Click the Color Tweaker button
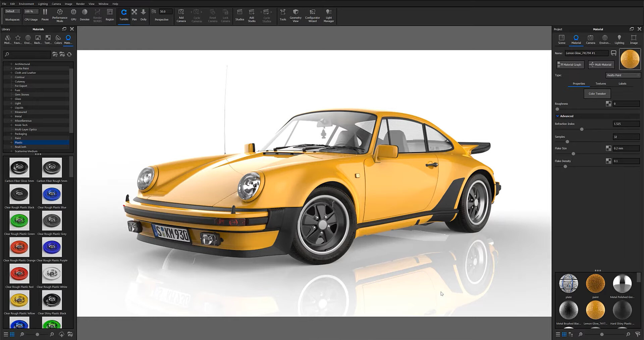The image size is (644, 340). (597, 94)
